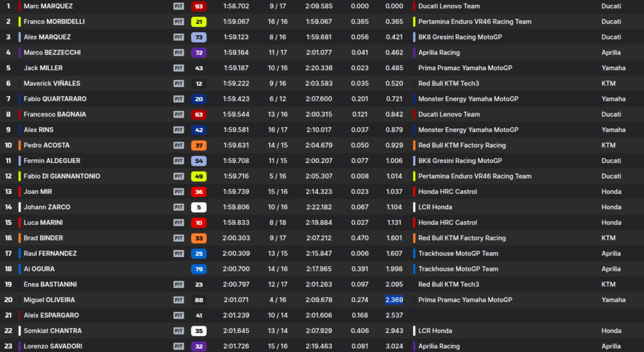Image resolution: width=644 pixels, height=352 pixels.
Task: Select rider name Francesco BAGNAIA
Action: pyautogui.click(x=55, y=115)
